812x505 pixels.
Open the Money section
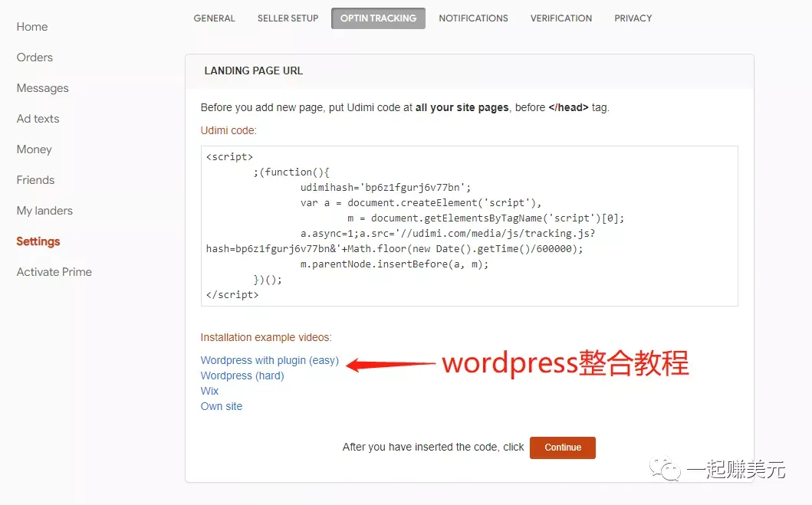tap(35, 149)
